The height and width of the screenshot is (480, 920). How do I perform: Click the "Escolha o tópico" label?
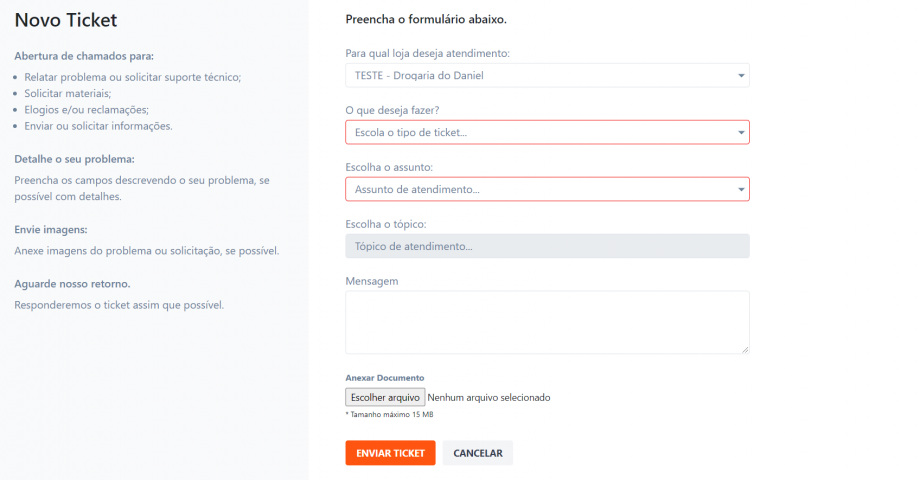coord(385,224)
